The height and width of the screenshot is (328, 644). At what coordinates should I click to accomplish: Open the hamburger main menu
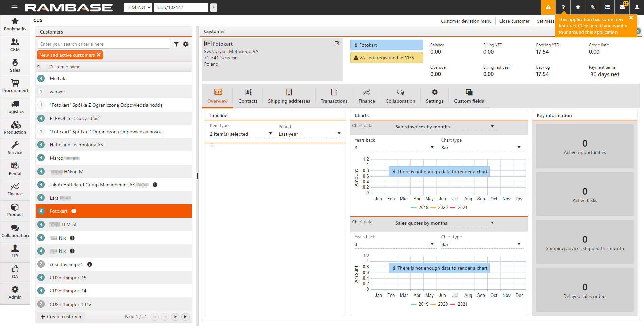coord(14,7)
